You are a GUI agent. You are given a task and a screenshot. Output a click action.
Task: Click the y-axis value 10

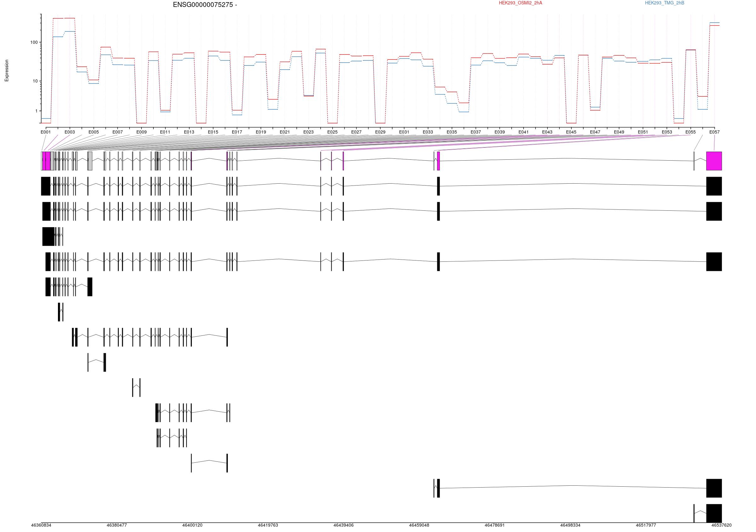(x=35, y=81)
